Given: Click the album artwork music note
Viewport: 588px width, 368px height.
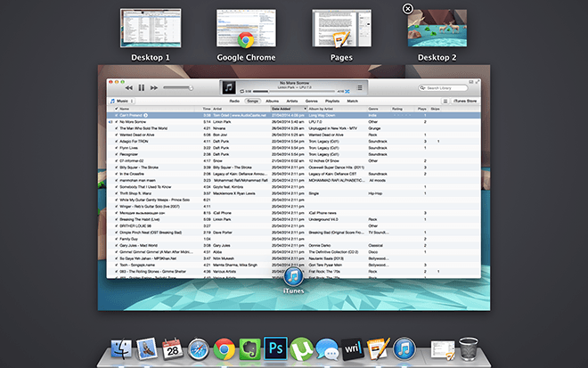Looking at the screenshot, I should click(229, 88).
